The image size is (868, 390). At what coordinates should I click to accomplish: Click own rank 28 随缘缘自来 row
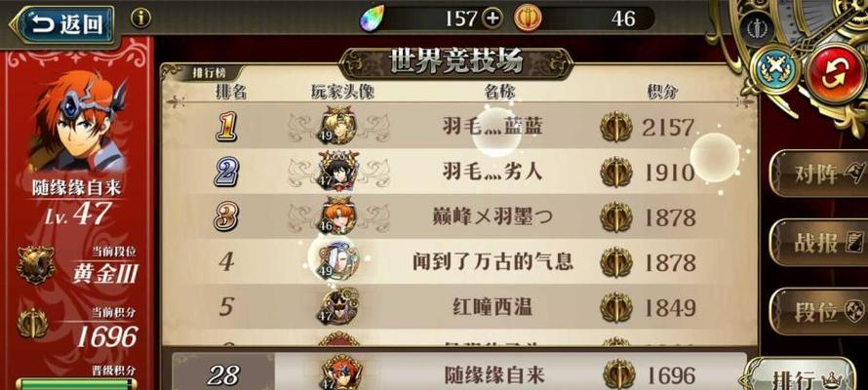458,372
